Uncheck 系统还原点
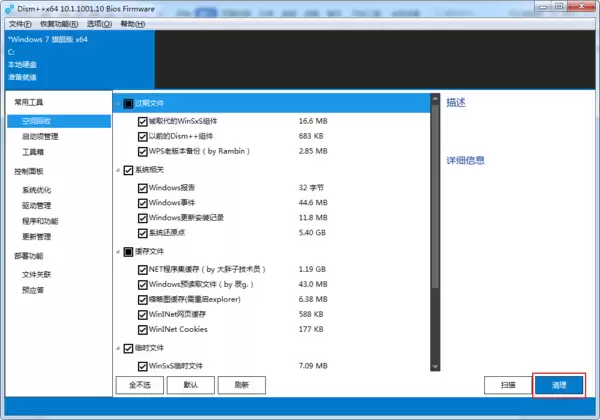This screenshot has width=600, height=420. click(x=142, y=233)
